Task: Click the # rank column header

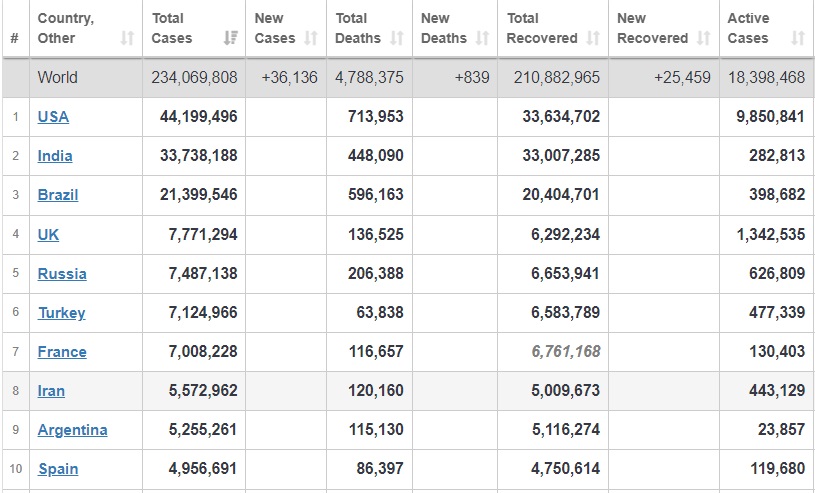Action: pyautogui.click(x=14, y=38)
